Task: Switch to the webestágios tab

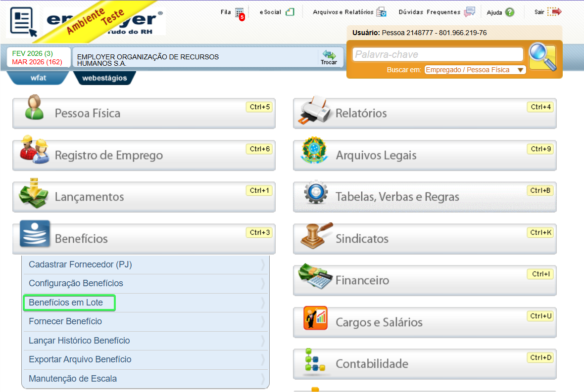Action: click(104, 78)
